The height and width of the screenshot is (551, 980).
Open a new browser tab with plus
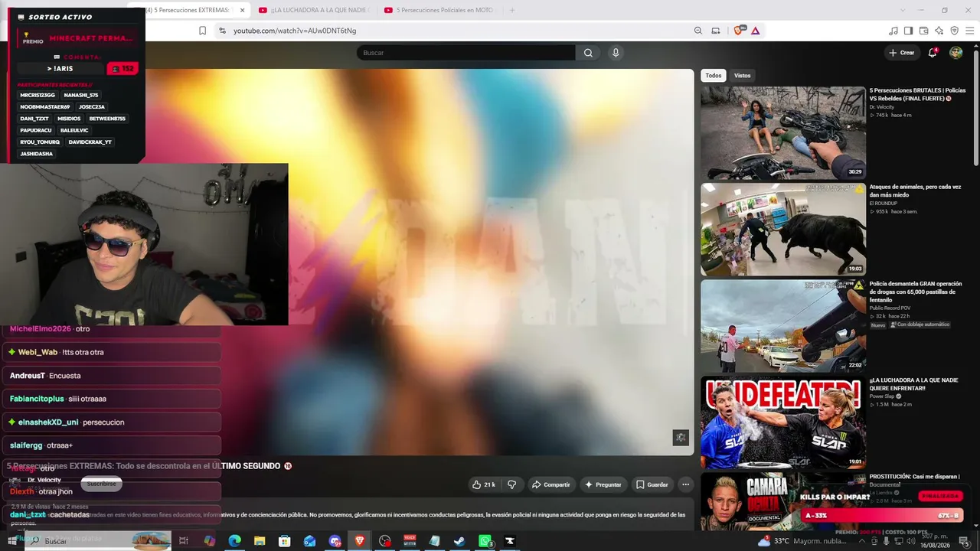coord(512,10)
